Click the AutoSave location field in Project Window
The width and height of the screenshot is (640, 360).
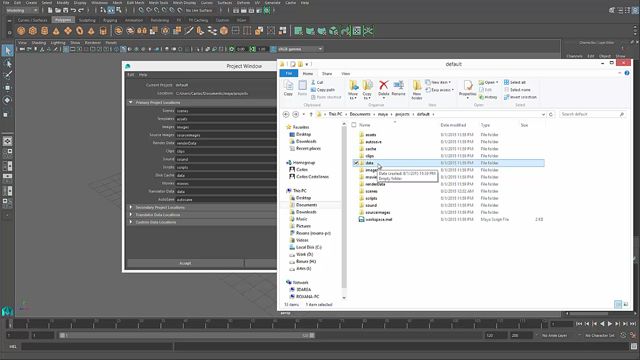click(x=226, y=200)
